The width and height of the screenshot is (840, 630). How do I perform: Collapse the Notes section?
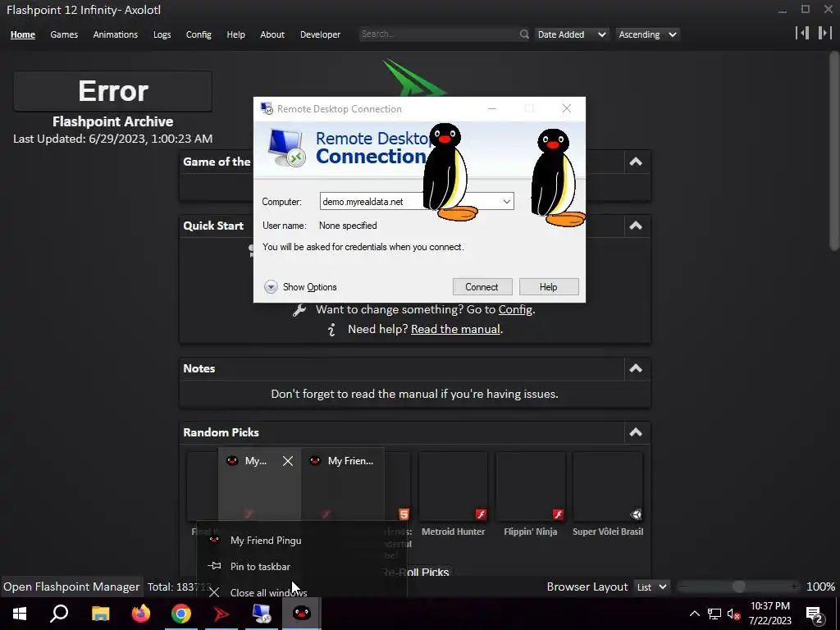[x=636, y=368]
